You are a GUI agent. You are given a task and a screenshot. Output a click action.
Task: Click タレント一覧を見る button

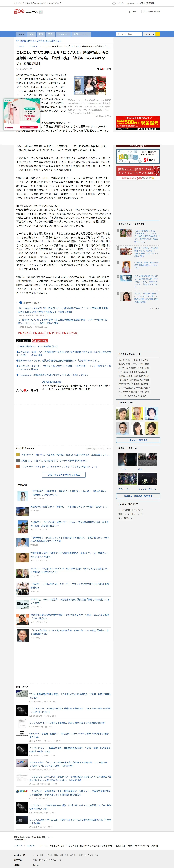138,440
